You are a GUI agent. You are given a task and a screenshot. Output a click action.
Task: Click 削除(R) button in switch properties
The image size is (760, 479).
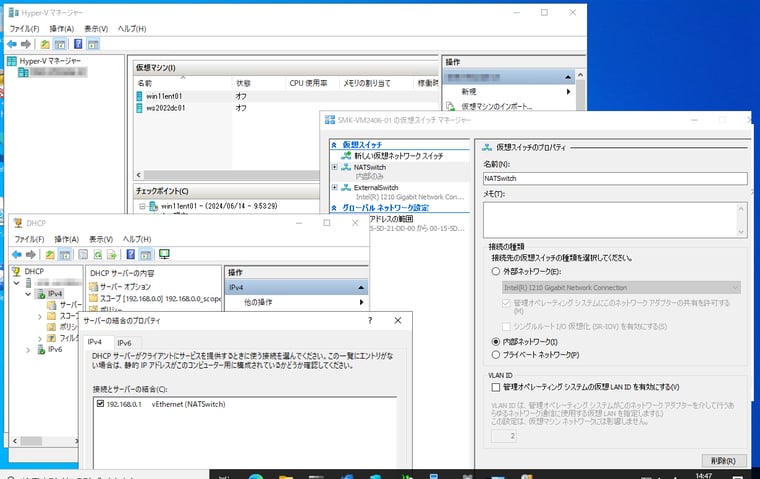(723, 461)
